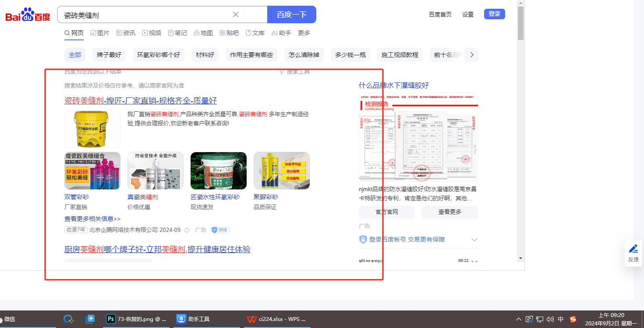644x328 pixels.
Task: Switch to the 图片 search tab
Action: click(100, 33)
